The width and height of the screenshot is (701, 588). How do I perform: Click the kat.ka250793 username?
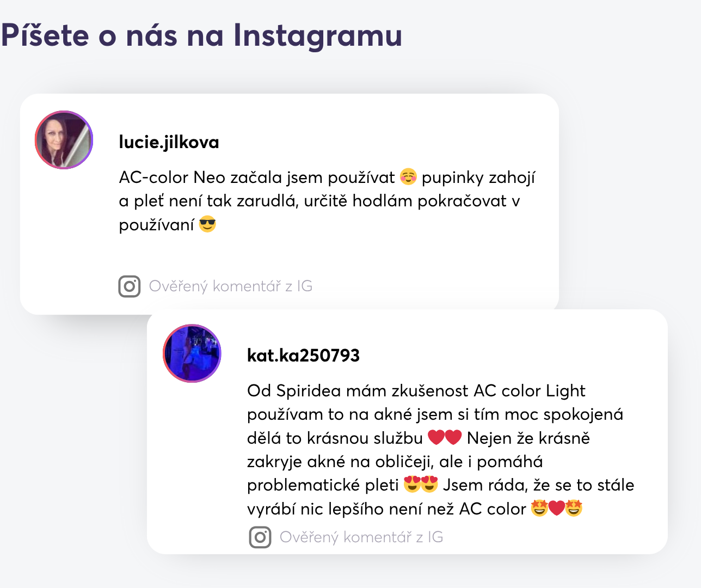(x=303, y=356)
